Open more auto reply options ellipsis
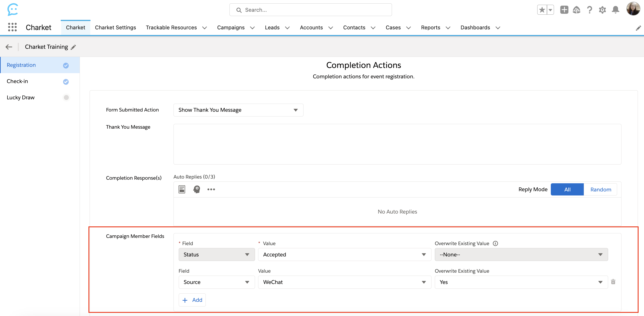This screenshot has width=644, height=316. [x=211, y=189]
